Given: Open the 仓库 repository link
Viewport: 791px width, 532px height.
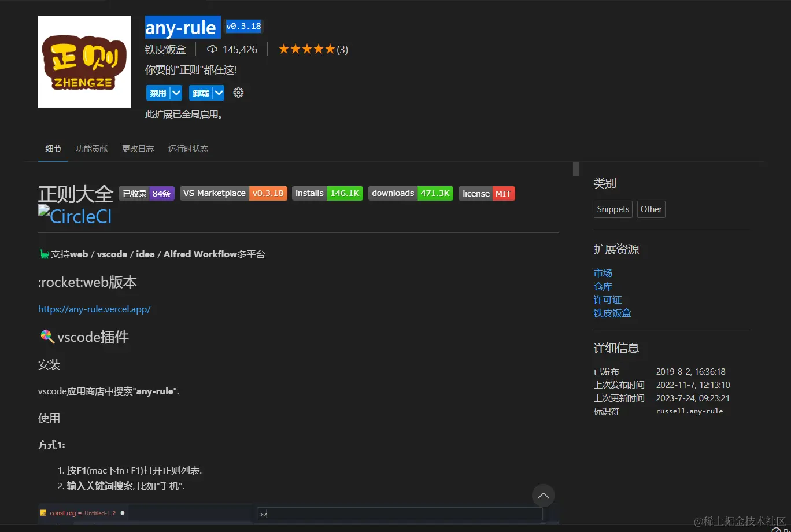Looking at the screenshot, I should 603,286.
